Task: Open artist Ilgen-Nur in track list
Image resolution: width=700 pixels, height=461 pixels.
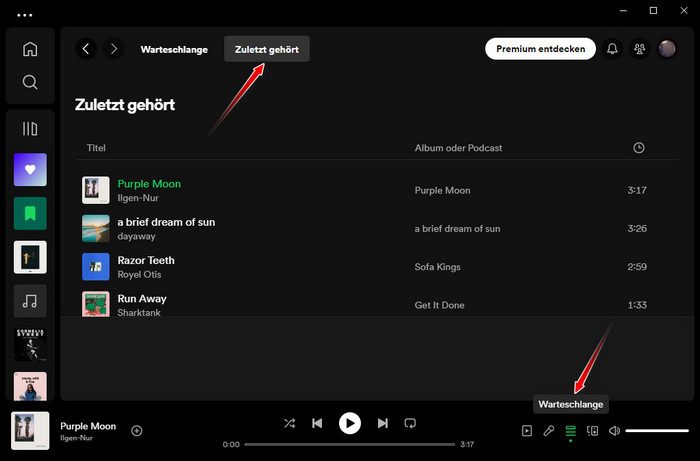Action: pyautogui.click(x=138, y=198)
